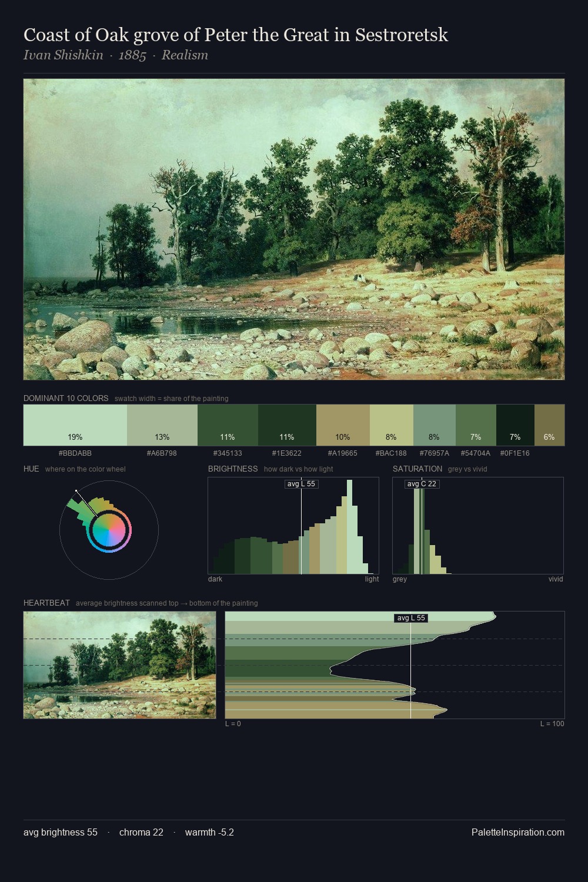Click the 'BRIGHTNESS' section heading
Screen dimensions: 588x882
coord(233,469)
